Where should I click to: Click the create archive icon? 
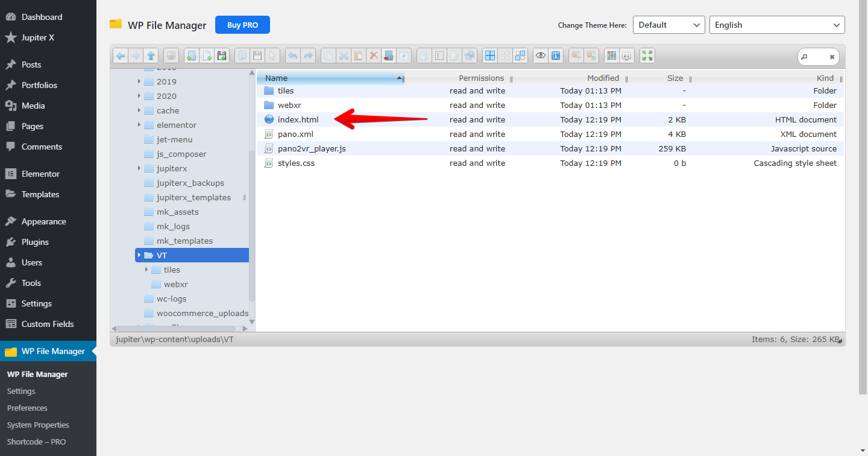point(591,55)
